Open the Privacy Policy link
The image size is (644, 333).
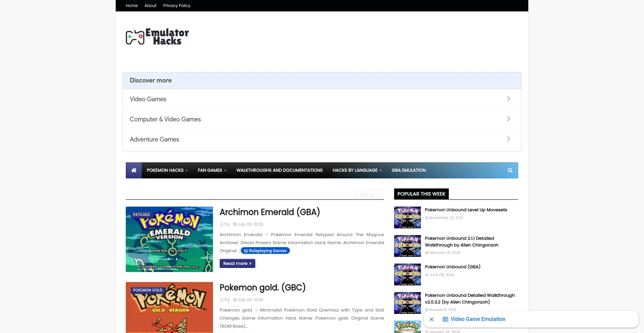(x=177, y=6)
